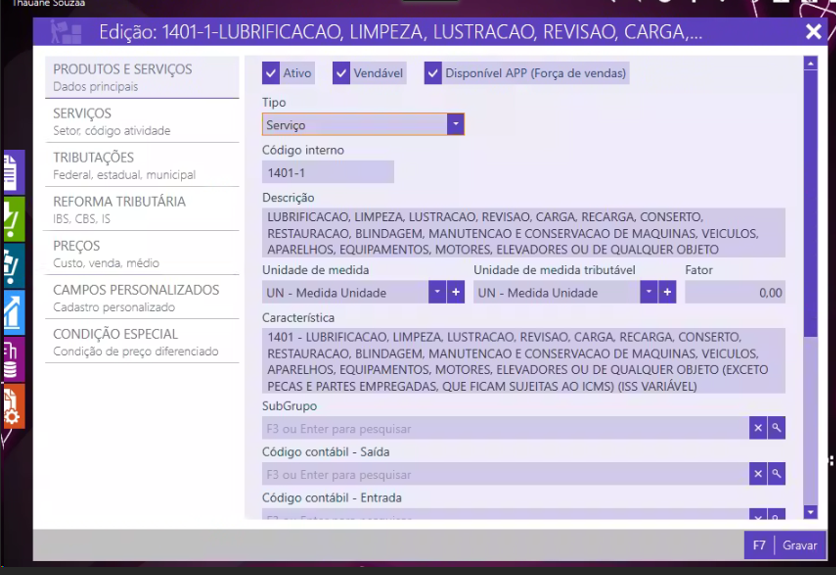The height and width of the screenshot is (575, 836).
Task: Click search icon for Código contábil - Saída
Action: (777, 474)
